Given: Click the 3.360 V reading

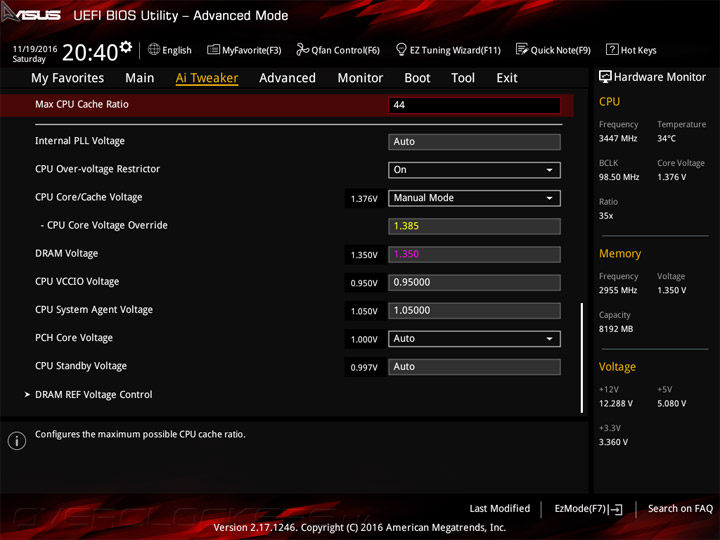Looking at the screenshot, I should pyautogui.click(x=613, y=442).
